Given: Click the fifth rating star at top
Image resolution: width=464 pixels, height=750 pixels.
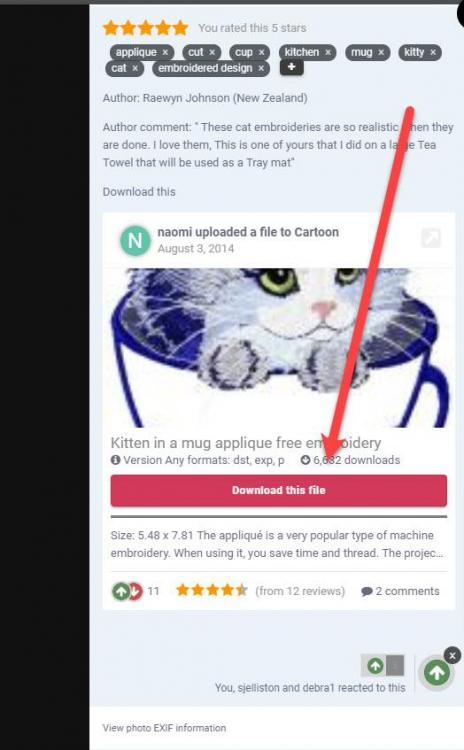Looking at the screenshot, I should click(180, 28).
